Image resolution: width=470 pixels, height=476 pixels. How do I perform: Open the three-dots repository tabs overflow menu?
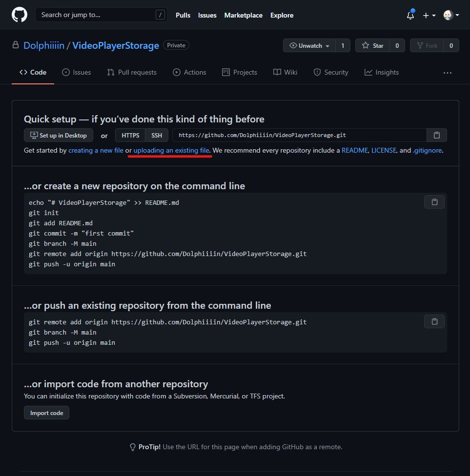click(x=447, y=73)
